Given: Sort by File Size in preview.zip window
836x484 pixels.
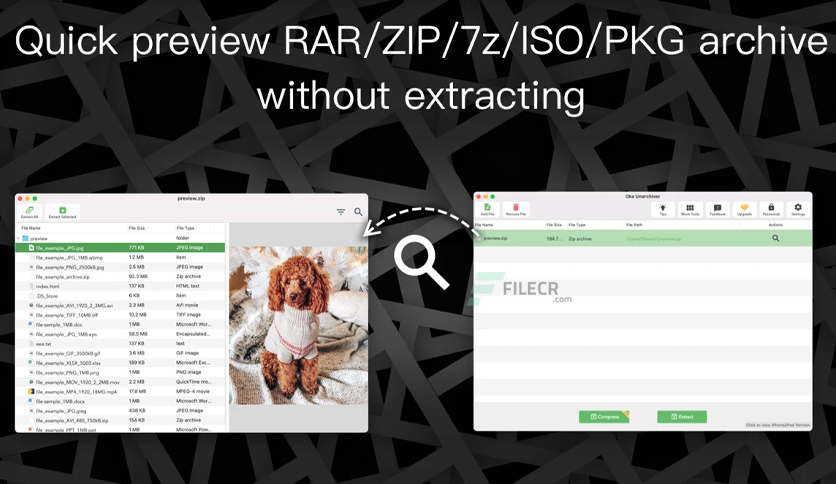Looking at the screenshot, I should click(x=136, y=228).
